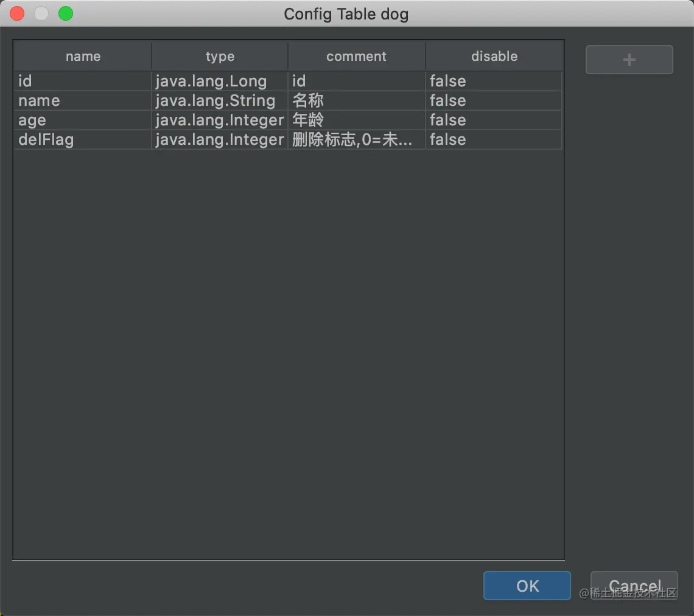This screenshot has width=694, height=616.
Task: Select the 名称 comment cell
Action: [357, 100]
